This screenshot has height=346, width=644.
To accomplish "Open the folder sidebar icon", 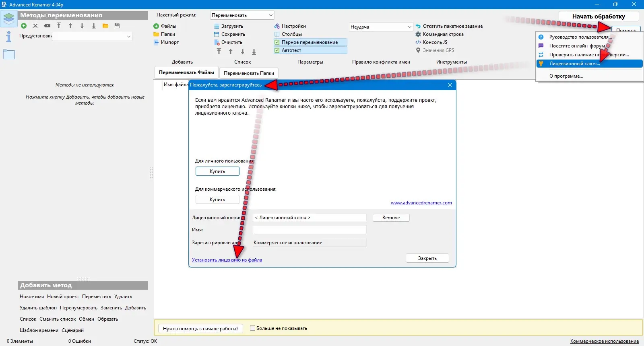I will tap(9, 54).
